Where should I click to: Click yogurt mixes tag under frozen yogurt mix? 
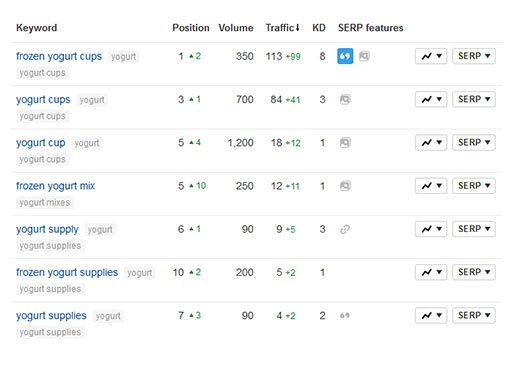click(45, 202)
